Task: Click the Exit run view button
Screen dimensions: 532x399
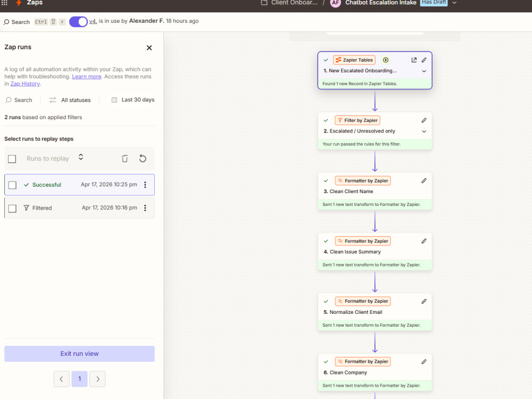Action: pos(79,354)
